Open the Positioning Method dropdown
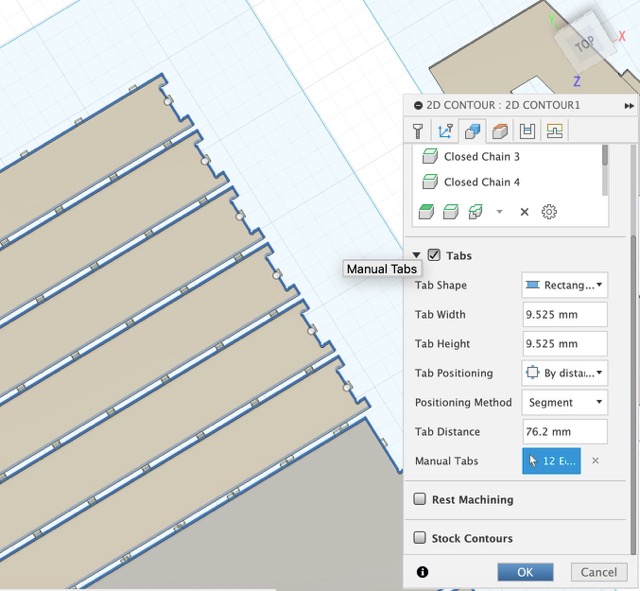This screenshot has height=591, width=640. click(x=564, y=402)
